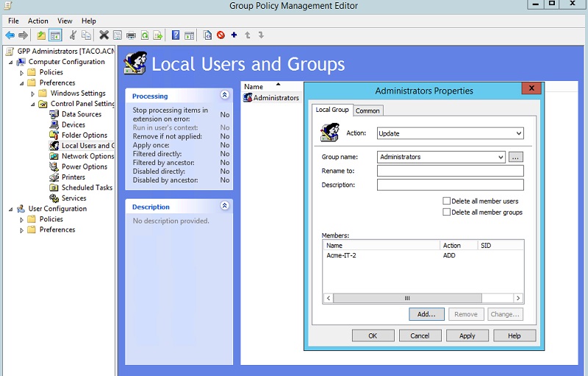Click the move up arrow toolbar icon
The image size is (588, 376).
[248, 35]
